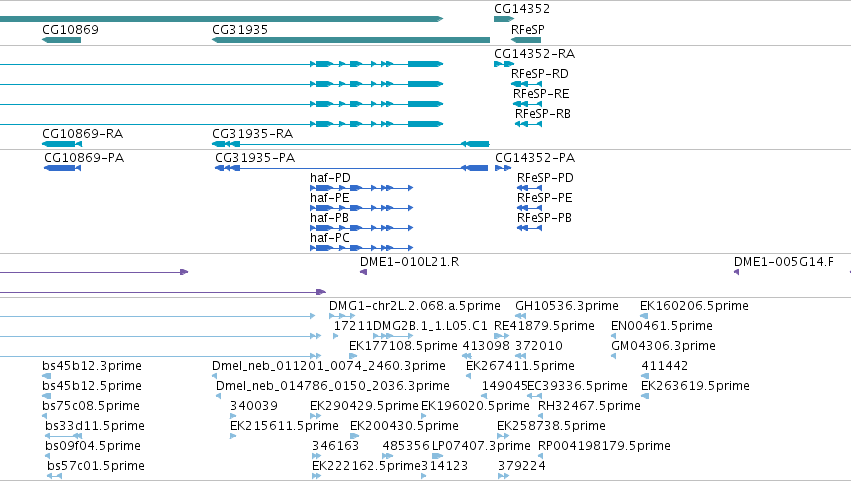Select EK267411.5prime EST label
The width and height of the screenshot is (851, 481).
point(520,366)
